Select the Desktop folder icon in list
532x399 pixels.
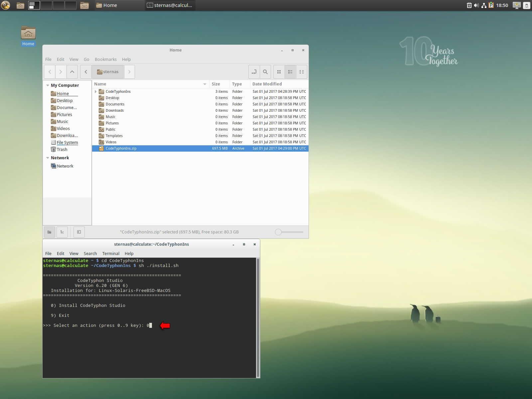[101, 98]
